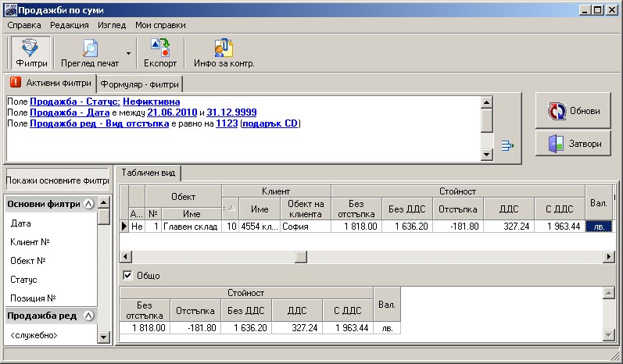This screenshot has width=623, height=364.
Task: Click Покажи основните филтри button
Action: 57,180
